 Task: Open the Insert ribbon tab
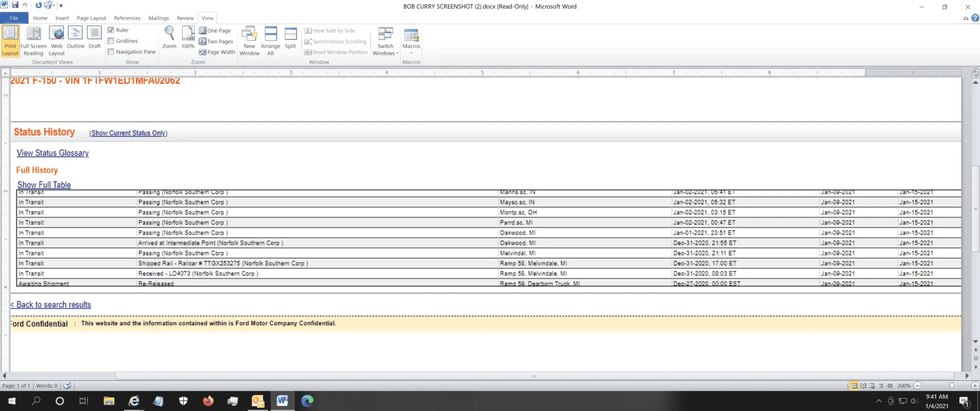coord(62,18)
